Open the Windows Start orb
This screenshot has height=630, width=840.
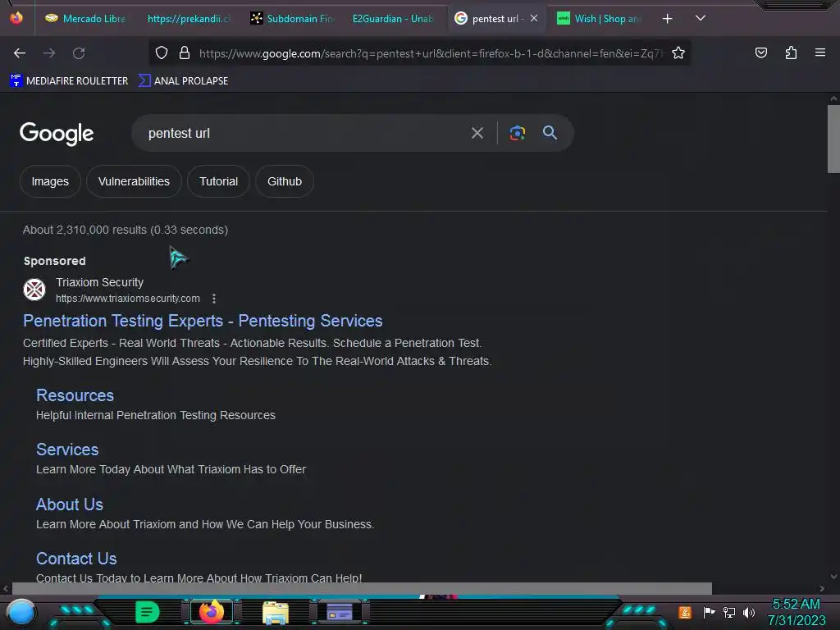pyautogui.click(x=21, y=612)
